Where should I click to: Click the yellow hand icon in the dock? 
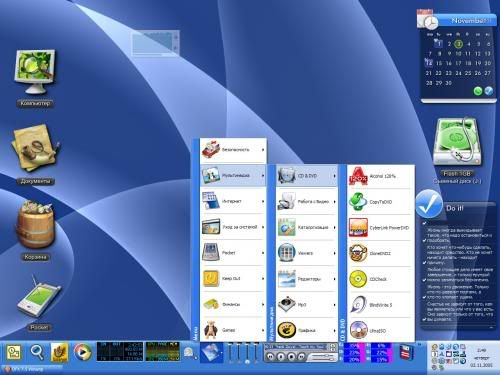(60, 352)
